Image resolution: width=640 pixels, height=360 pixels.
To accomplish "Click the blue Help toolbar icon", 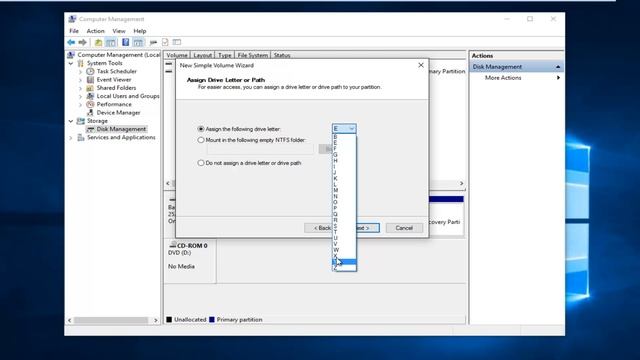I will 126,42.
